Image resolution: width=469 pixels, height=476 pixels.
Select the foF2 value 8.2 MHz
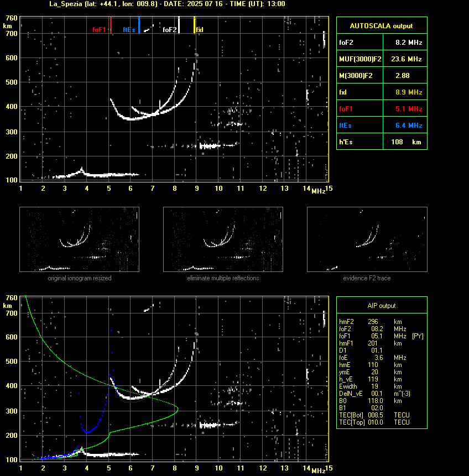(409, 43)
